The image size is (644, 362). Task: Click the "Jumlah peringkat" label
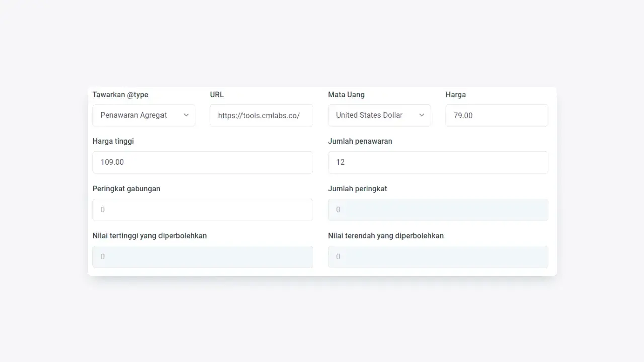point(357,189)
